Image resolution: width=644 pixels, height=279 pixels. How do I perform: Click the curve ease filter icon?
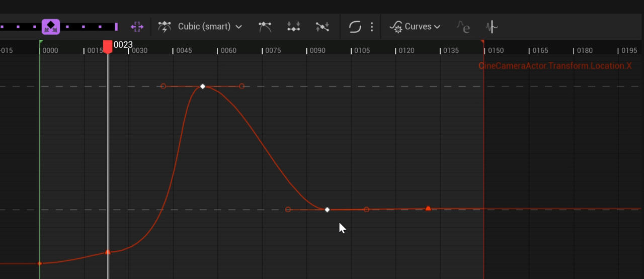[463, 27]
